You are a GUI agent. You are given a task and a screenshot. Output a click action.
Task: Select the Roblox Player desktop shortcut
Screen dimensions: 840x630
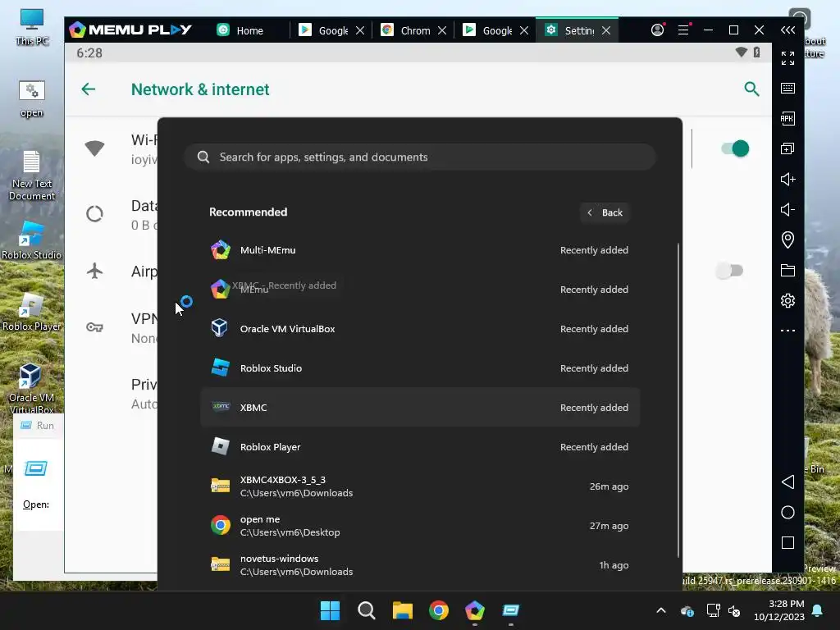pyautogui.click(x=32, y=312)
